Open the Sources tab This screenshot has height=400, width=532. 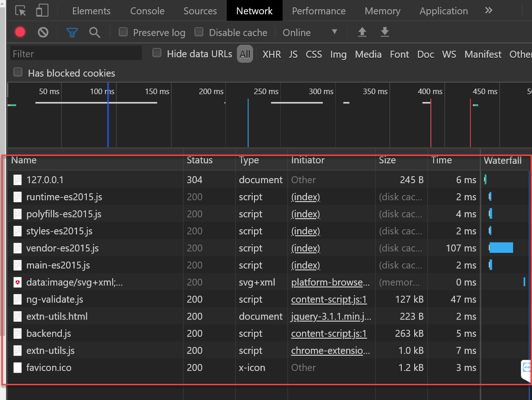click(200, 11)
